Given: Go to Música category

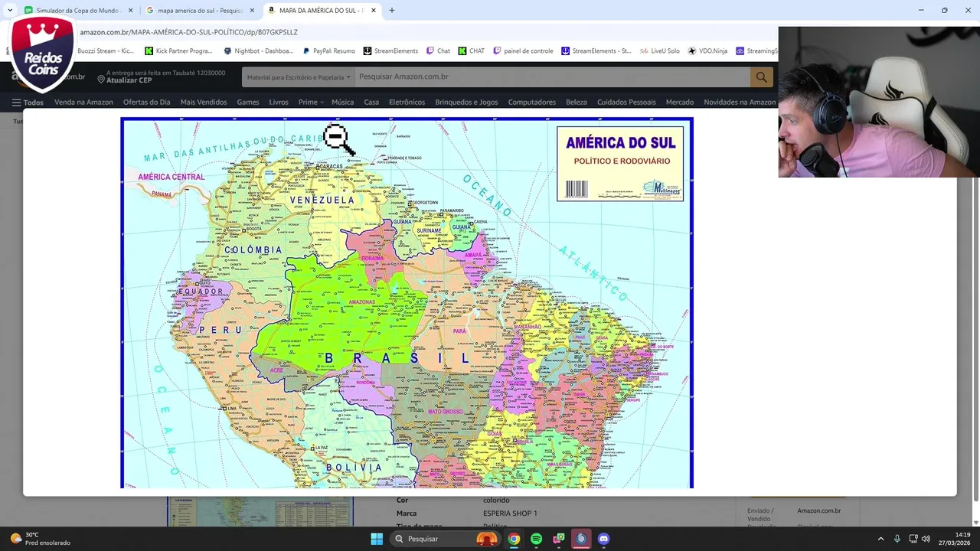Looking at the screenshot, I should [342, 103].
